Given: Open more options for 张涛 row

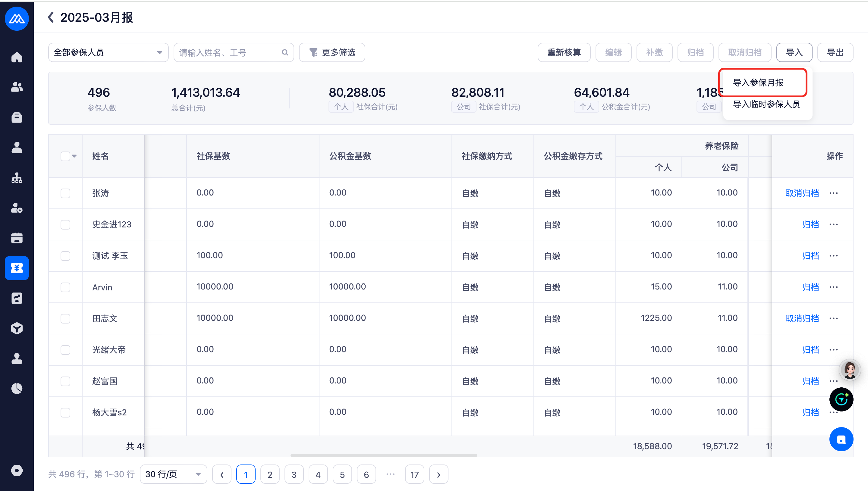Looking at the screenshot, I should [834, 193].
